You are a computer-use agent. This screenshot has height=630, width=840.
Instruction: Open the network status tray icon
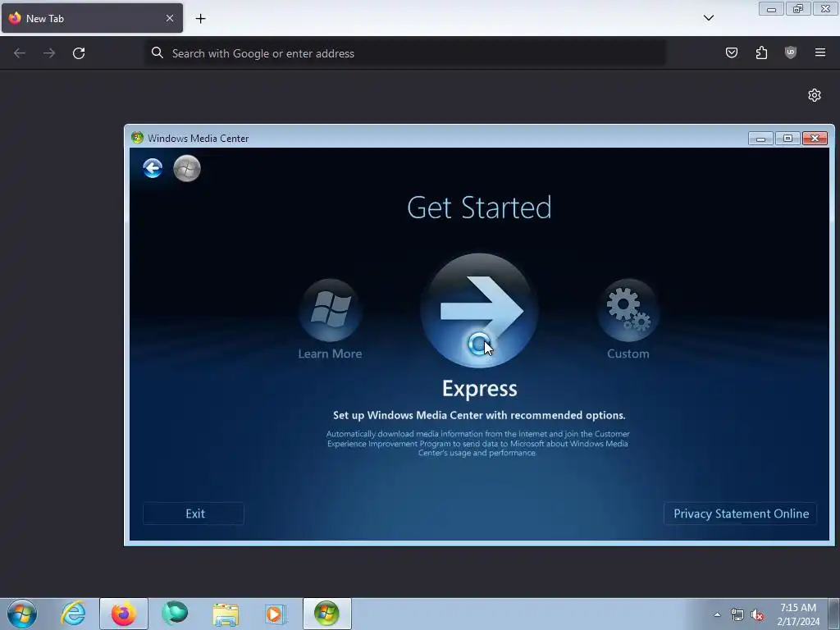[x=737, y=614]
